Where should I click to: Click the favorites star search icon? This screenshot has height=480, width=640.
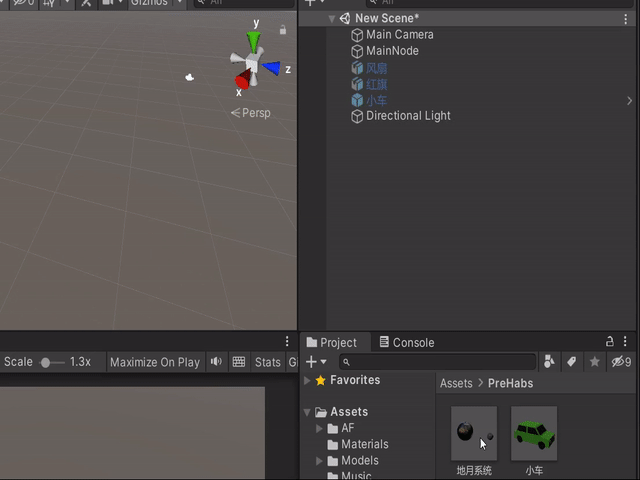coord(595,362)
